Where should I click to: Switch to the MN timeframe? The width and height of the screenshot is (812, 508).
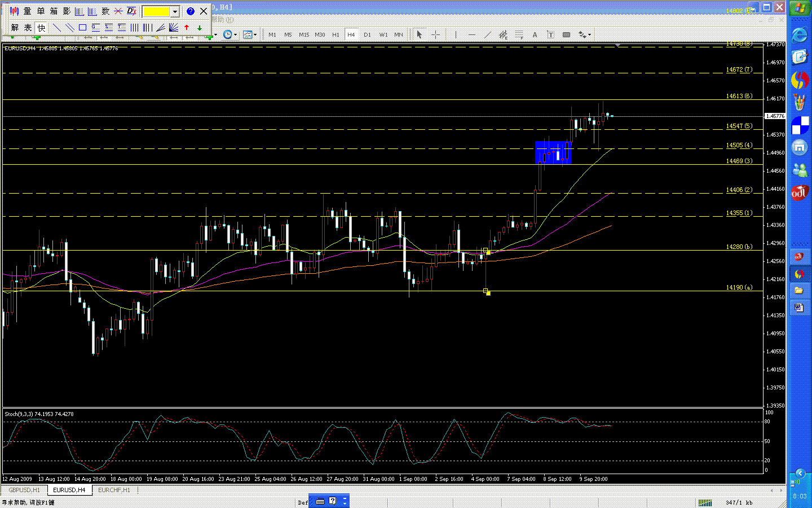399,34
